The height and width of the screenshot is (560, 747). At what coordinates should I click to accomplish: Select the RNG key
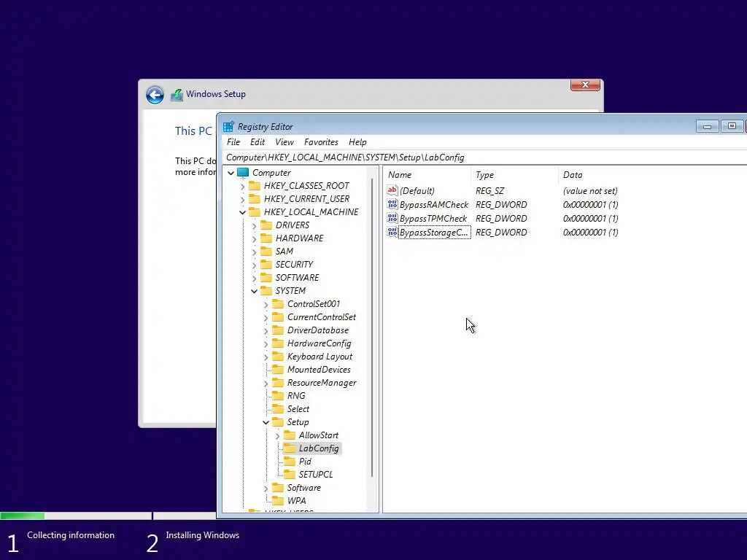296,396
